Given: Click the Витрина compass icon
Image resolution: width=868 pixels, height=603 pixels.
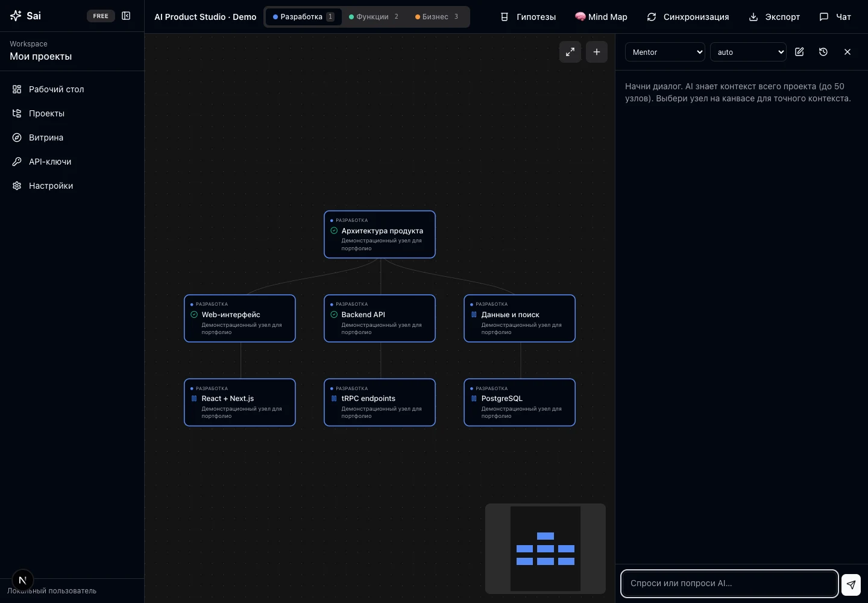Looking at the screenshot, I should 17,137.
